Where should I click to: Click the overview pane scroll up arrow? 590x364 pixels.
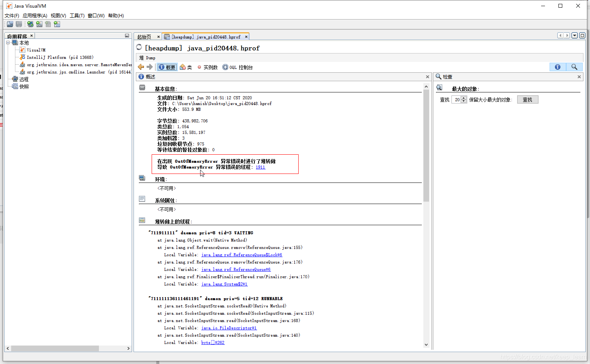(x=426, y=87)
